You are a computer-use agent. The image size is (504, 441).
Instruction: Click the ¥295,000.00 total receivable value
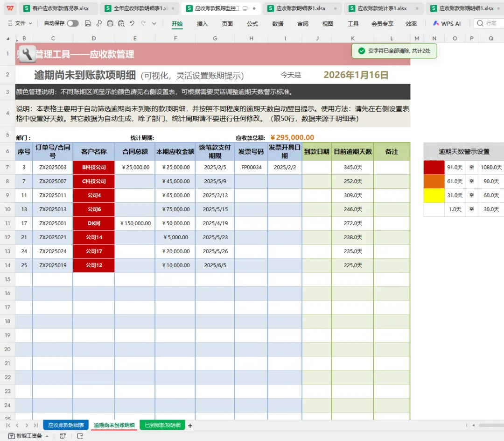292,138
